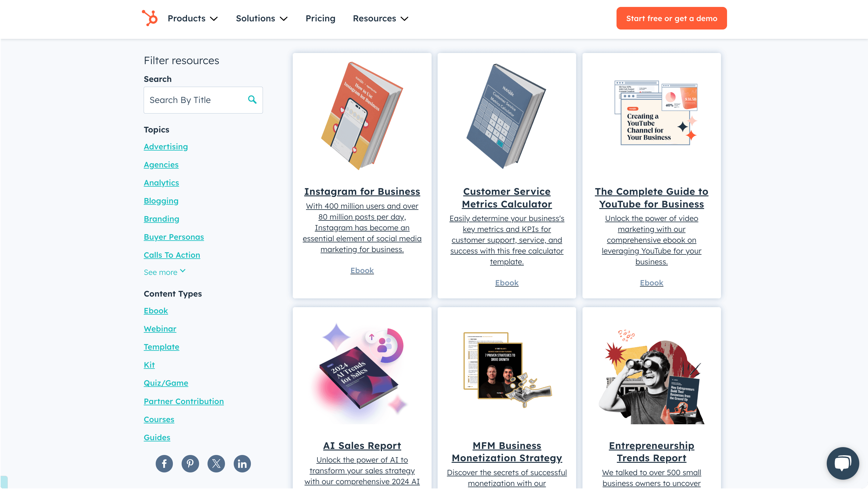Focus the Search By Title field
The height and width of the screenshot is (489, 868).
203,100
